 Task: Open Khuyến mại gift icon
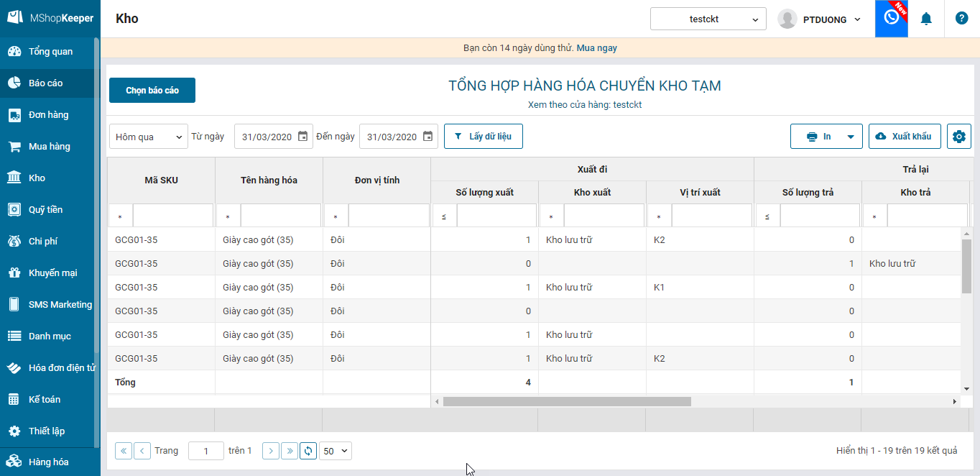(x=14, y=273)
